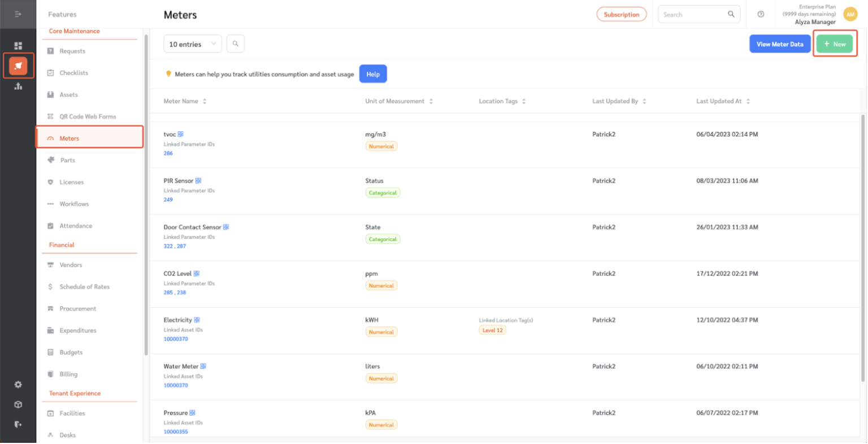Open the Settings gear at bottom of sidebar
This screenshot has height=444, width=868.
(x=18, y=384)
